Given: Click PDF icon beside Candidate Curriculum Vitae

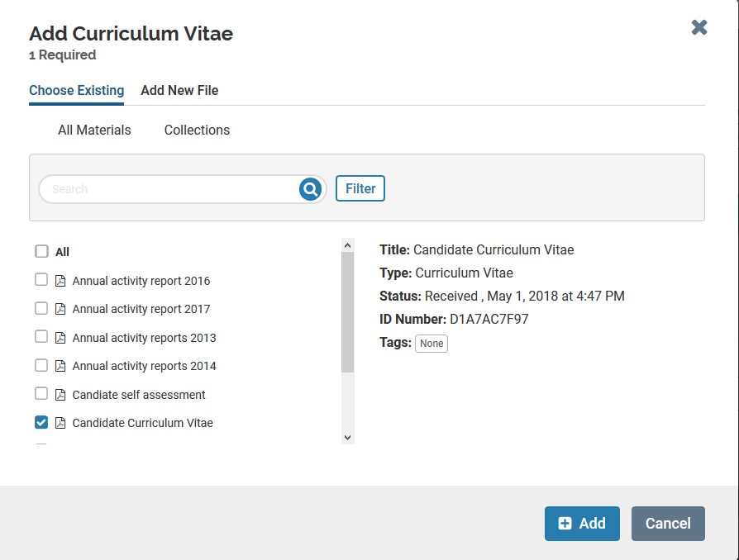Looking at the screenshot, I should coord(60,423).
